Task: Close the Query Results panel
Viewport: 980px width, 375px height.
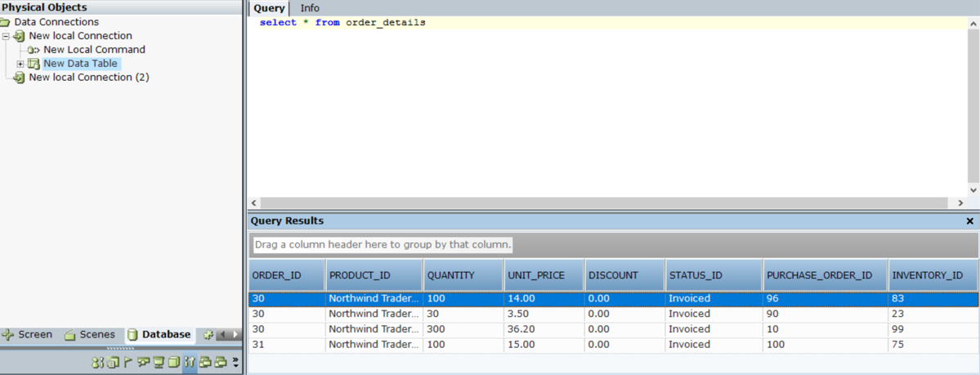Action: 970,221
